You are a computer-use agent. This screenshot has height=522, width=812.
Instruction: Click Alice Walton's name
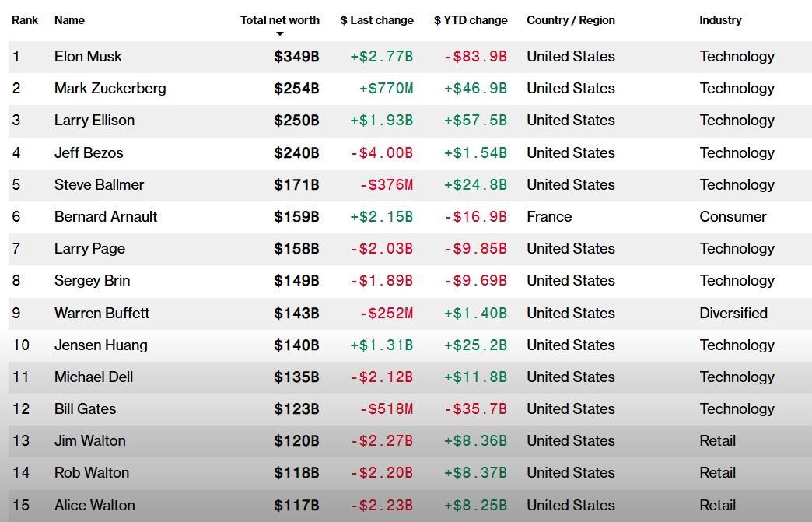94,506
